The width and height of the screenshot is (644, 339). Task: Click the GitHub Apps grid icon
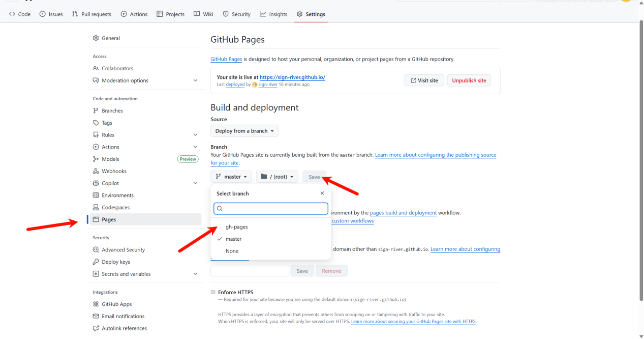[x=96, y=304]
